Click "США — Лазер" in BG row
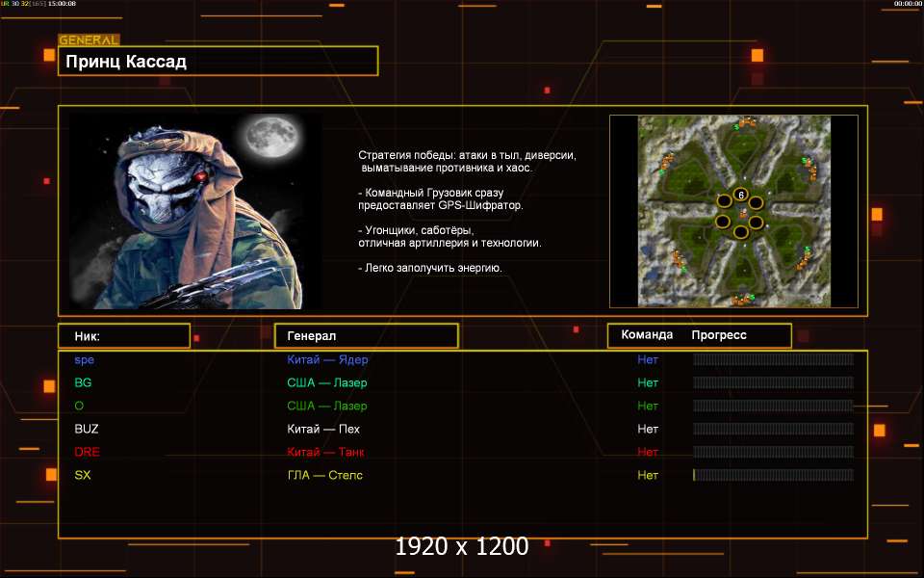The image size is (924, 578). (327, 382)
